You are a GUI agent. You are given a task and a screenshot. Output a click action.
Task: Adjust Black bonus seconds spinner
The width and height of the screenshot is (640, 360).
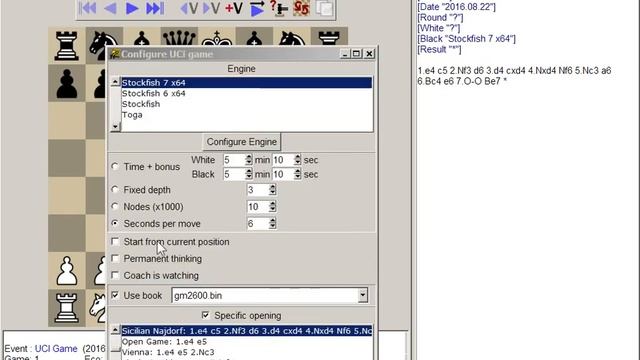[298, 174]
